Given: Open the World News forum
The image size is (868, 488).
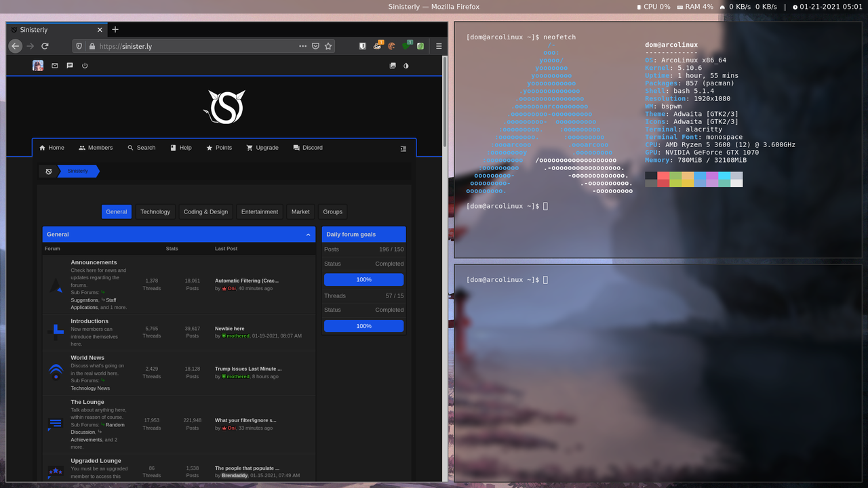Looking at the screenshot, I should pos(87,358).
